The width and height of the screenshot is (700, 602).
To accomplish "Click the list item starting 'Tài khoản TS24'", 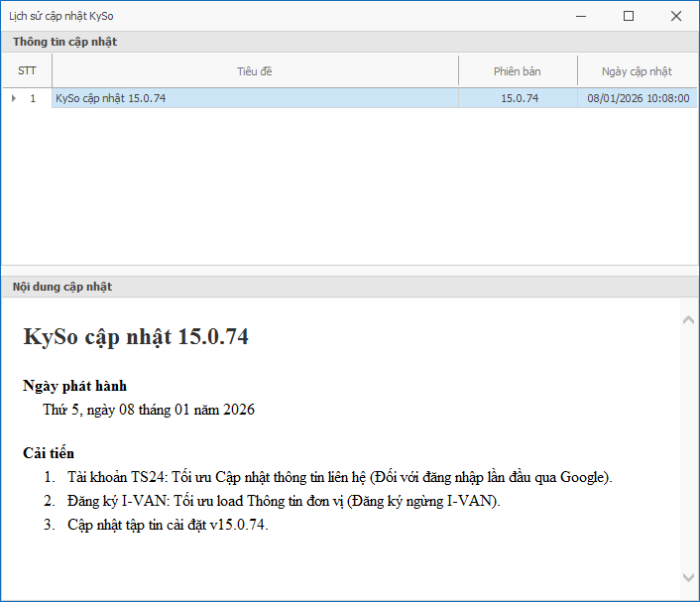I will pos(340,477).
